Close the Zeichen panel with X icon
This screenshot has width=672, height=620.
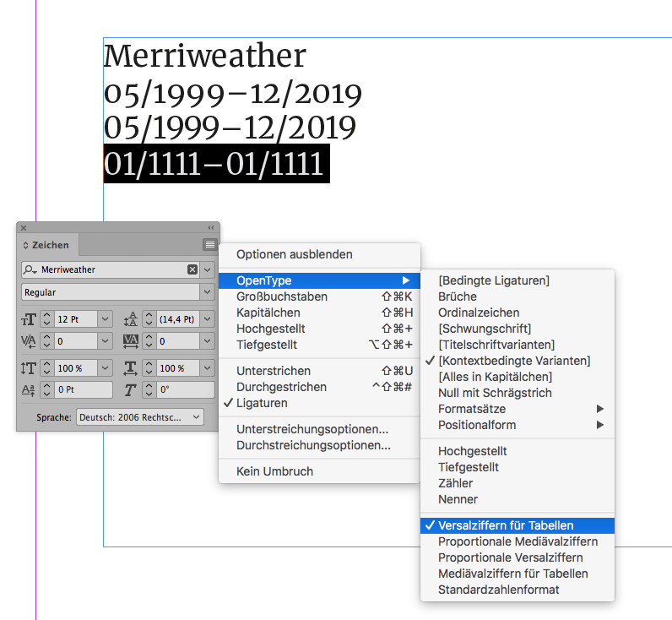(x=24, y=228)
